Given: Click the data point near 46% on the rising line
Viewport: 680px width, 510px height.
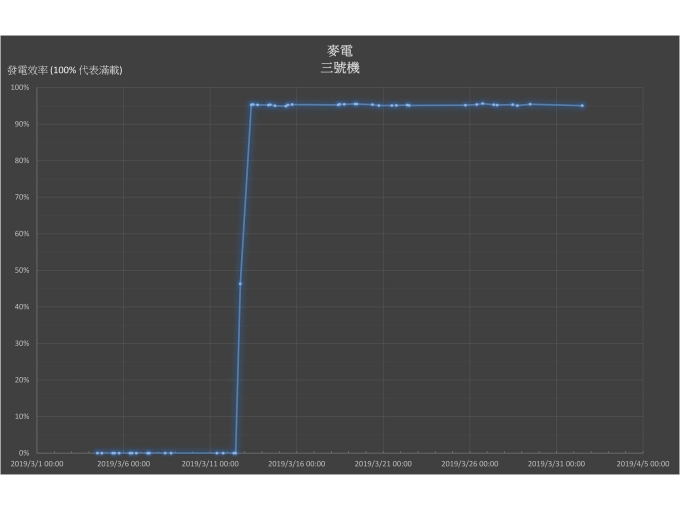Looking at the screenshot, I should pos(240,284).
